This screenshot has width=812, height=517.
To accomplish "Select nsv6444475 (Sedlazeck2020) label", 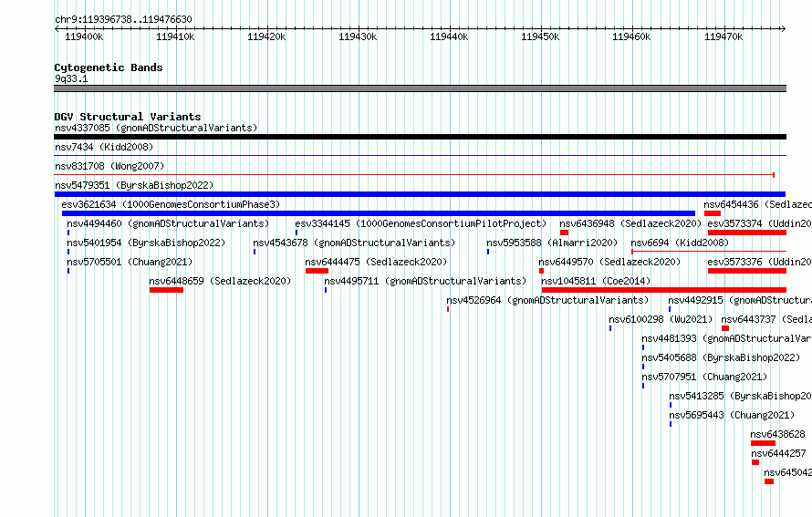I will tap(376, 262).
